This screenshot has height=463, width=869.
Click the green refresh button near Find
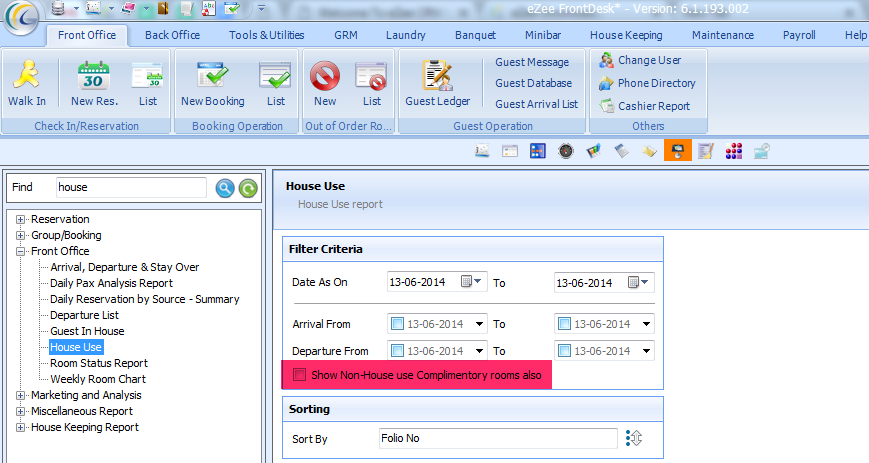248,189
